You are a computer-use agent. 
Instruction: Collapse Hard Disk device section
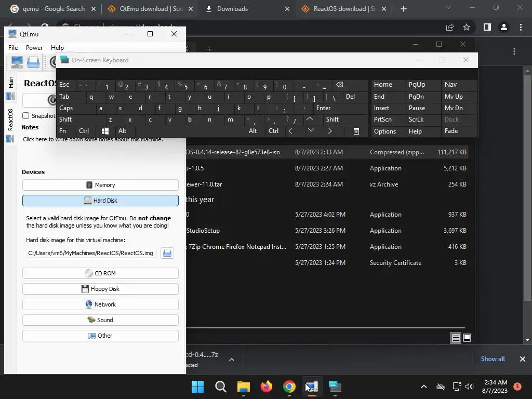coord(100,201)
